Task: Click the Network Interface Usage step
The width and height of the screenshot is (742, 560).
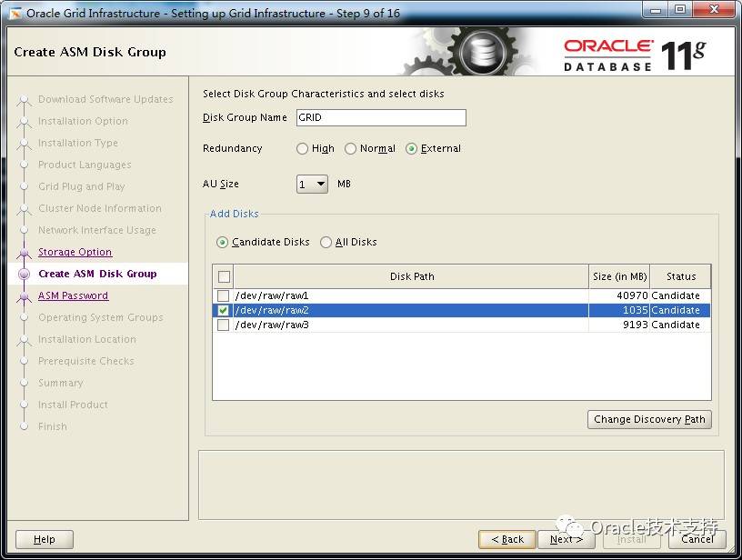Action: 97,230
